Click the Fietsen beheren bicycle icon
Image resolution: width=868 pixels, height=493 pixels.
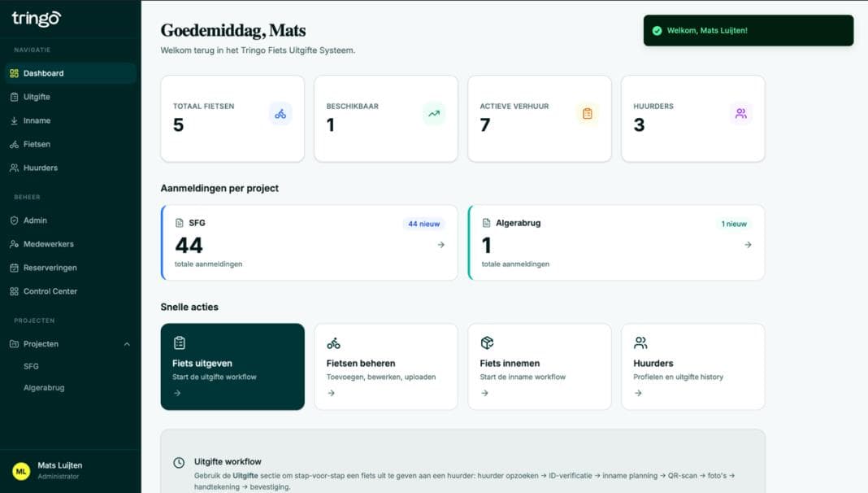pyautogui.click(x=333, y=342)
